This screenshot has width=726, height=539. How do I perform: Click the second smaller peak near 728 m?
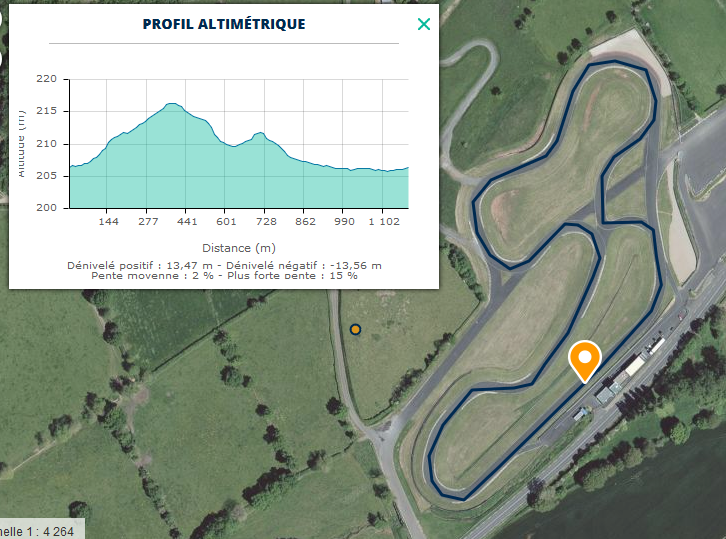click(x=259, y=133)
